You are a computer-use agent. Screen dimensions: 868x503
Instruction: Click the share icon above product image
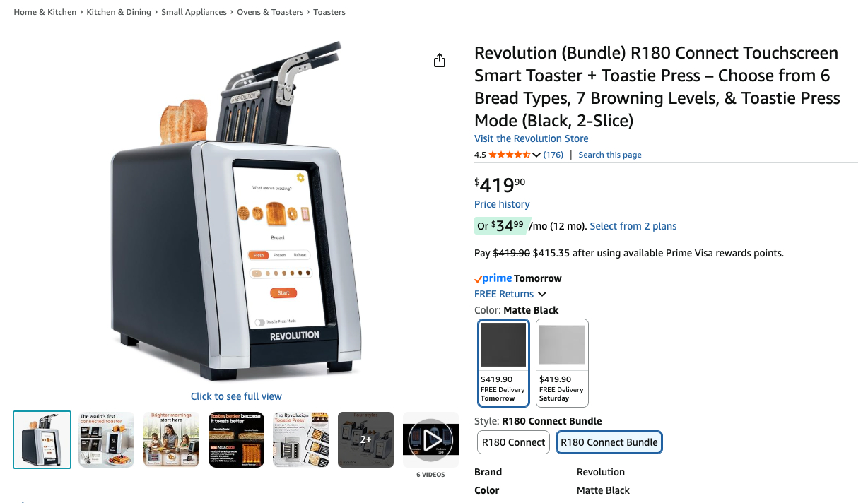pos(440,60)
